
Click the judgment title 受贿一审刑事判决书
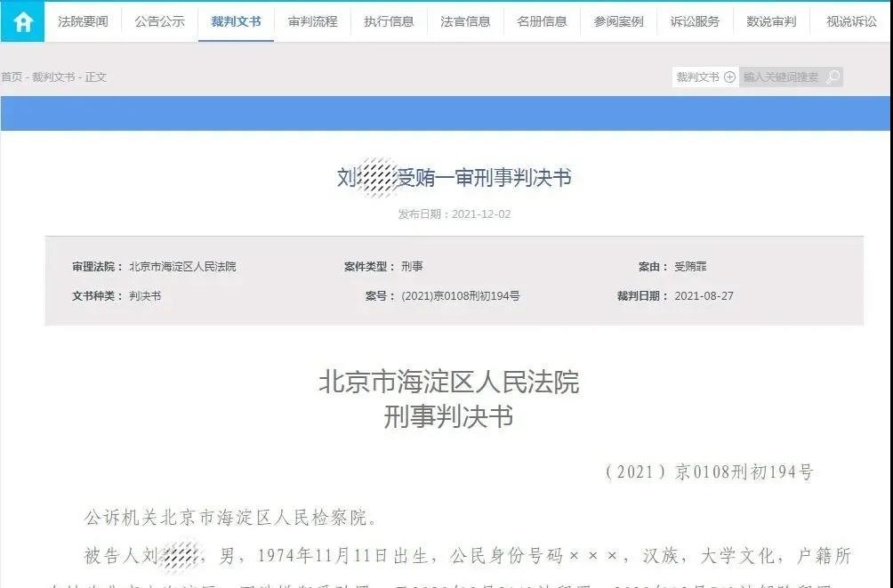tap(454, 178)
